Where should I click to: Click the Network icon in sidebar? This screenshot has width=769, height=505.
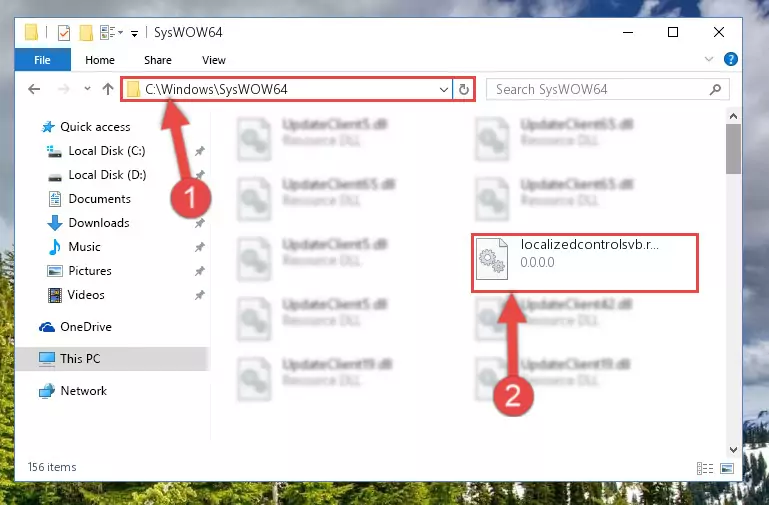[x=47, y=391]
